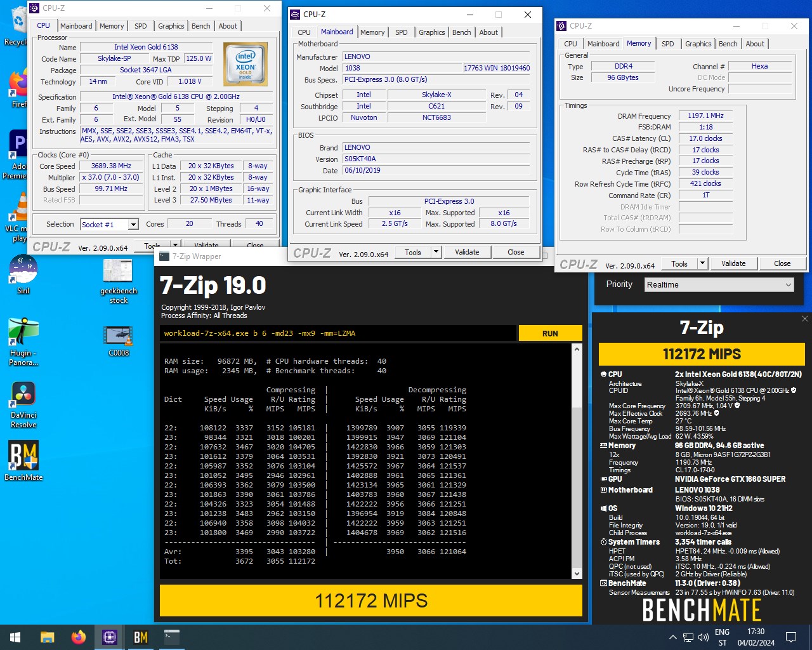Switch to BenchMate taskbar icon
Viewport: 812px width, 650px height.
[140, 637]
